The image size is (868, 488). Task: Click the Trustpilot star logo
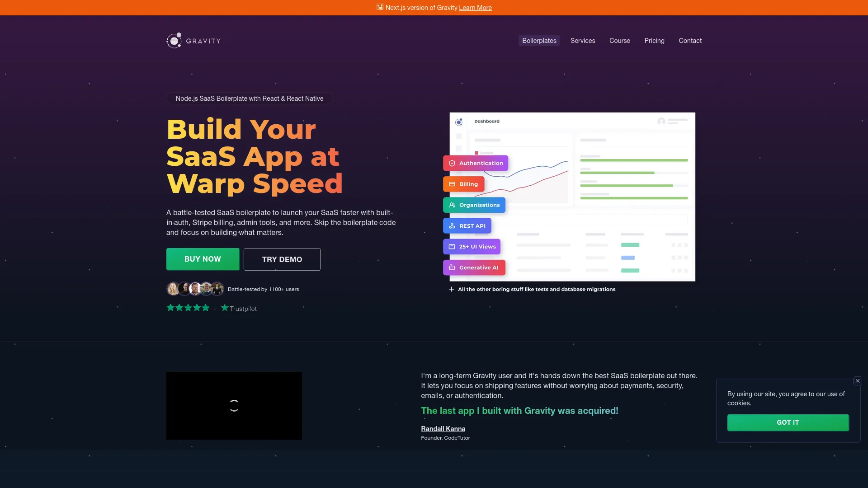point(225,308)
